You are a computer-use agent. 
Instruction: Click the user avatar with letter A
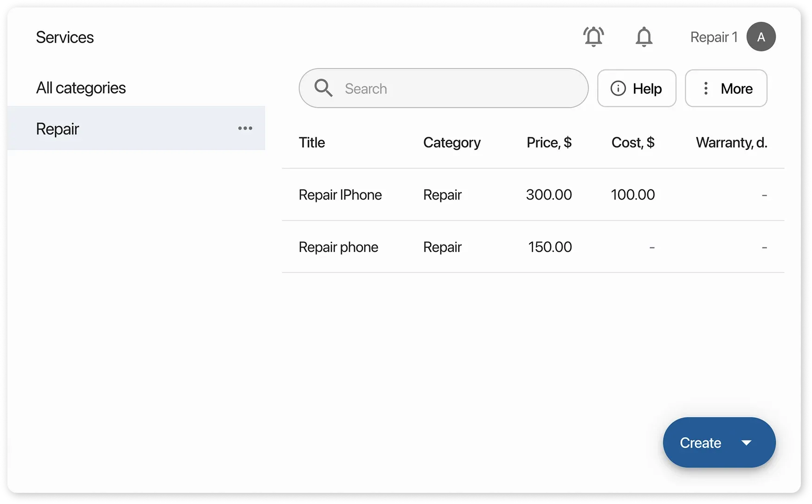pos(761,37)
